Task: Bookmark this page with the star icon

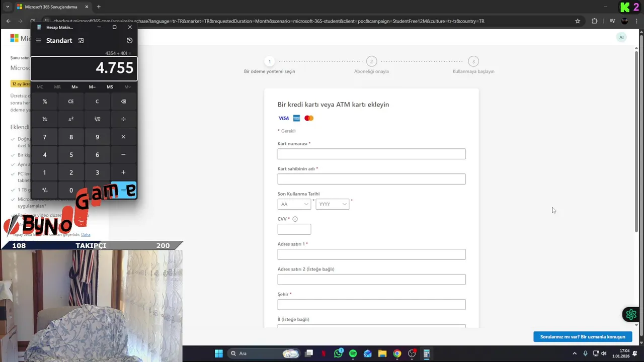Action: click(578, 21)
